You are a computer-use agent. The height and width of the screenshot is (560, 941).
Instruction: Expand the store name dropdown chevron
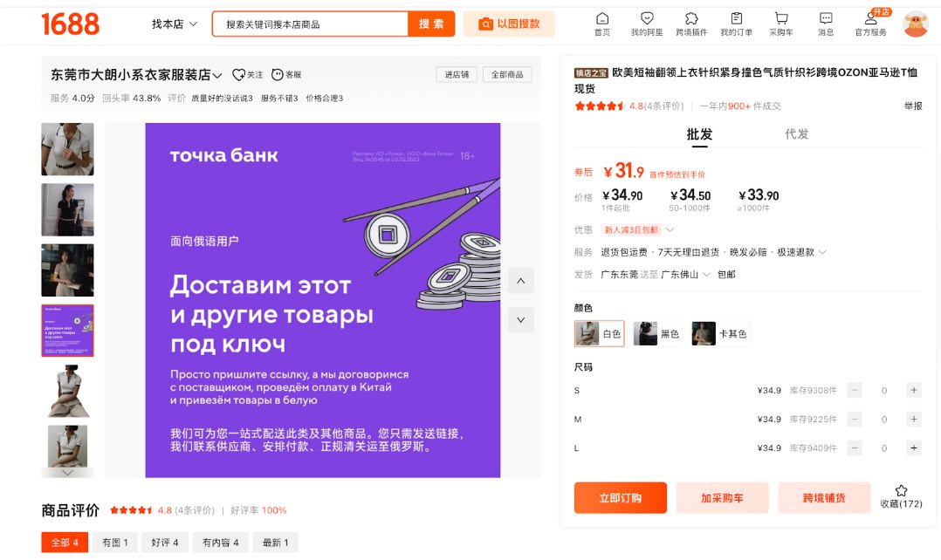(217, 76)
